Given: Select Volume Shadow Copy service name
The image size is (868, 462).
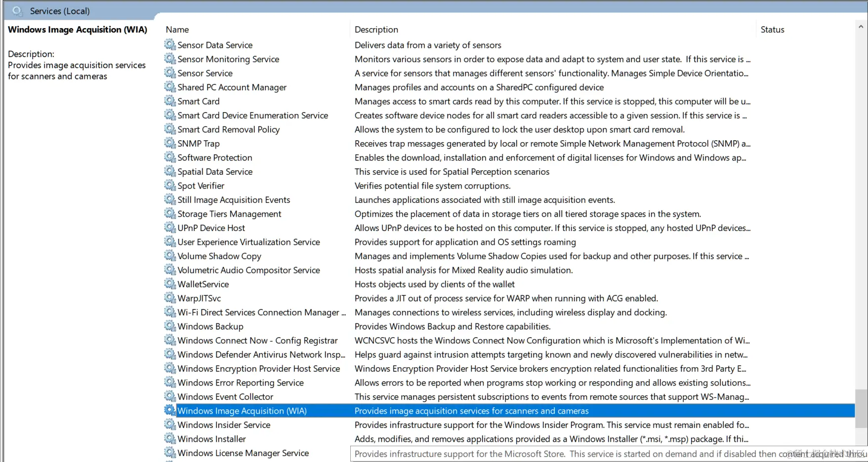Looking at the screenshot, I should 219,256.
